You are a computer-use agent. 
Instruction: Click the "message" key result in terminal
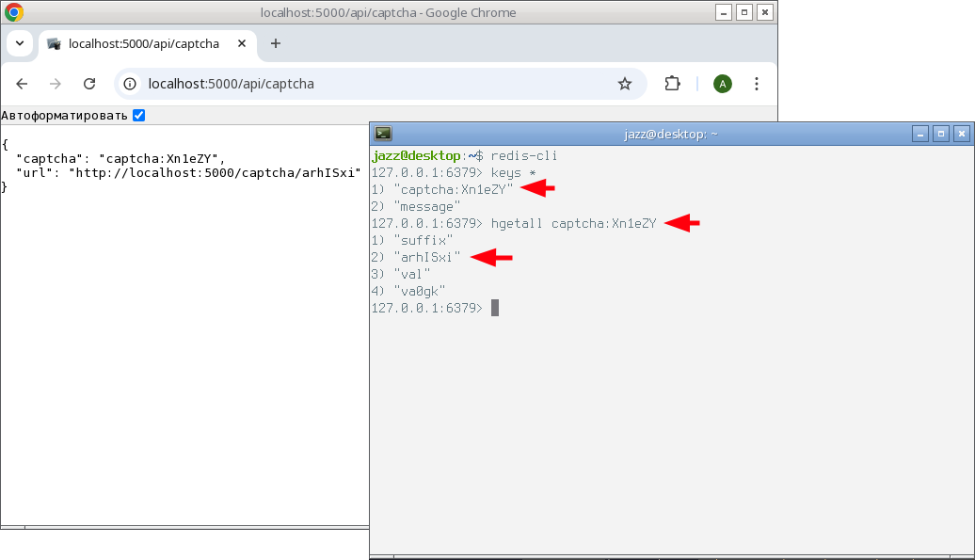click(x=427, y=206)
